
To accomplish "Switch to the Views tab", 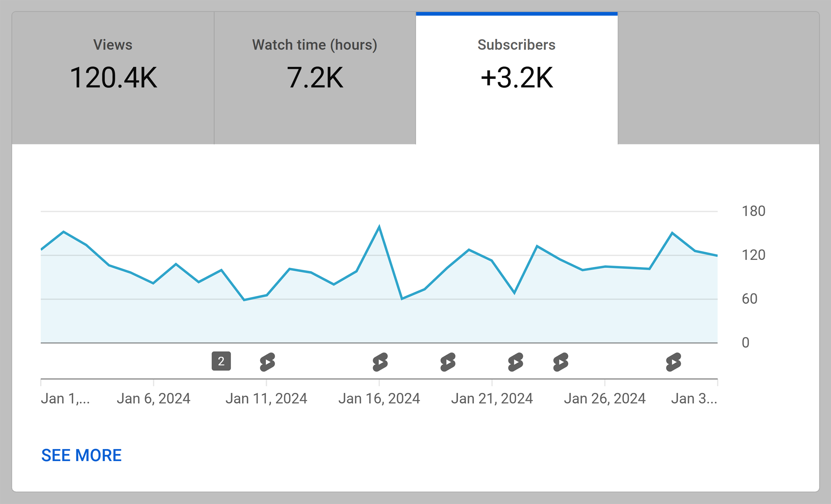I will 113,78.
